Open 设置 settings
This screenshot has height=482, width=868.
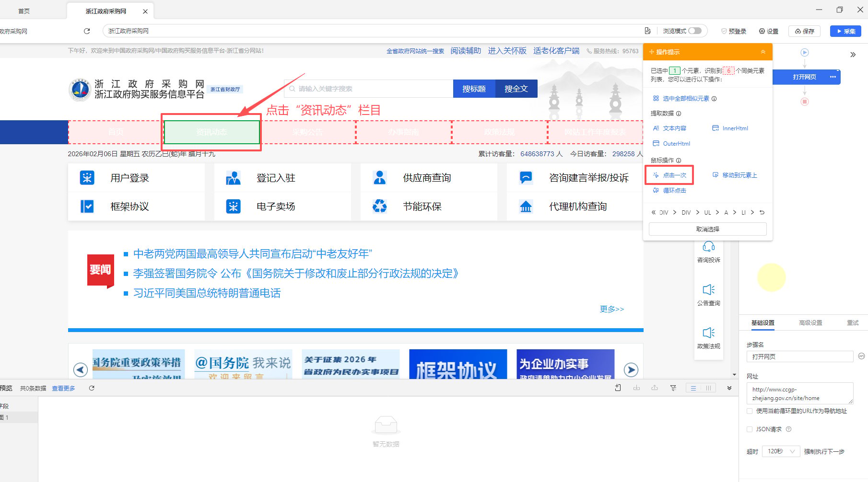768,31
